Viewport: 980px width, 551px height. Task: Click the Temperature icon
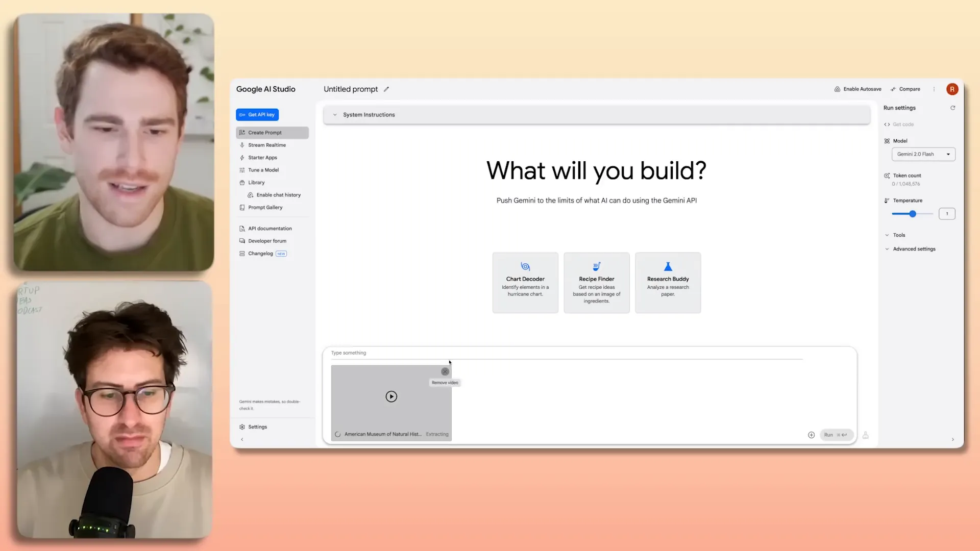pyautogui.click(x=887, y=201)
